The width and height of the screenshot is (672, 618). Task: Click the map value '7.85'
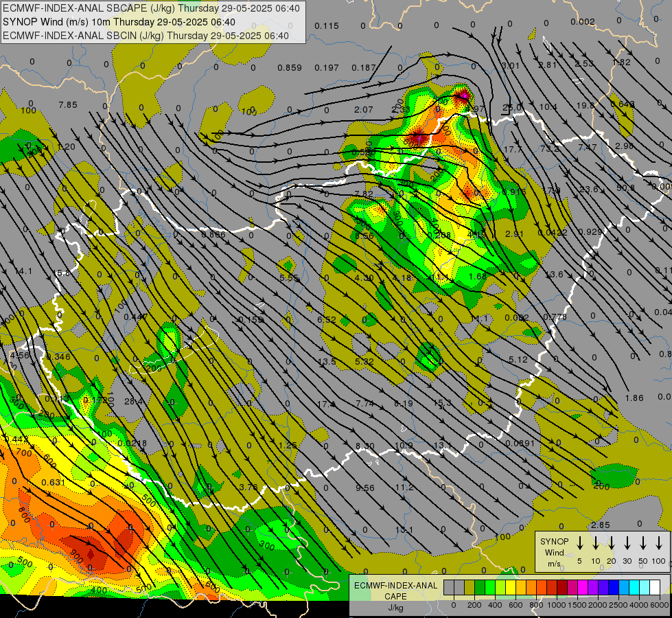click(68, 104)
